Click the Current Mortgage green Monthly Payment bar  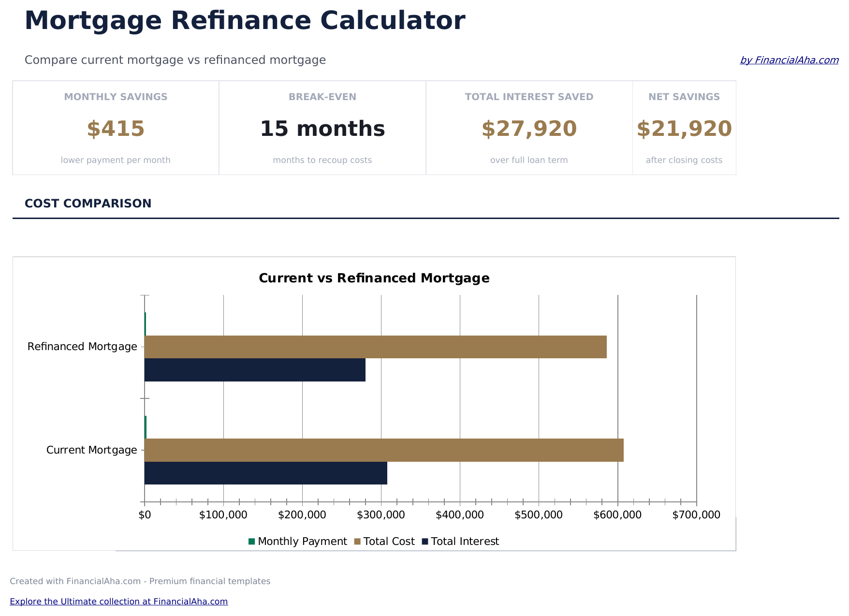pos(146,427)
